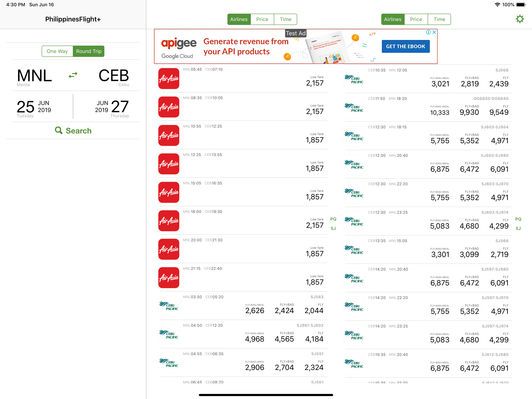Image resolution: width=532 pixels, height=399 pixels.
Task: Choose return date Jun 27 2019
Action: pyautogui.click(x=112, y=108)
